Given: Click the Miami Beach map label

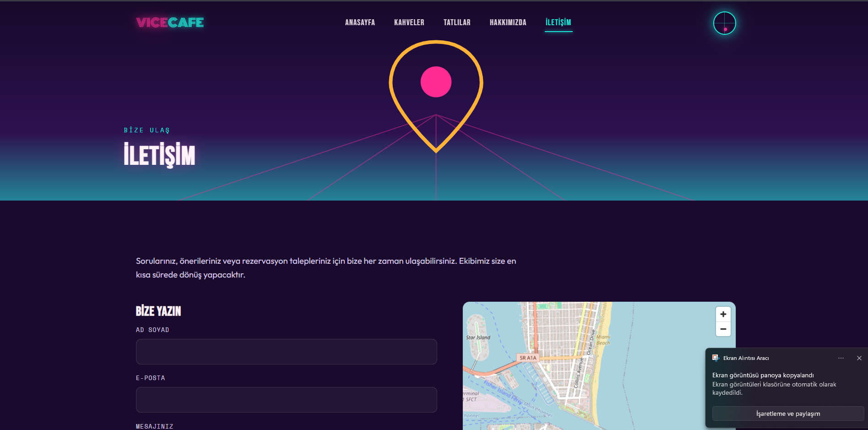Looking at the screenshot, I should [x=603, y=340].
